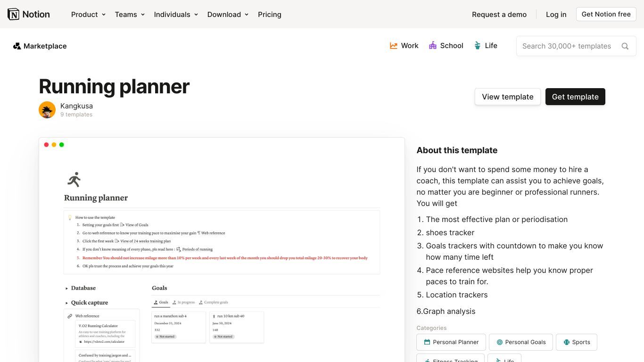Click the '6.Graph analysis' text
The width and height of the screenshot is (644, 362).
(446, 311)
